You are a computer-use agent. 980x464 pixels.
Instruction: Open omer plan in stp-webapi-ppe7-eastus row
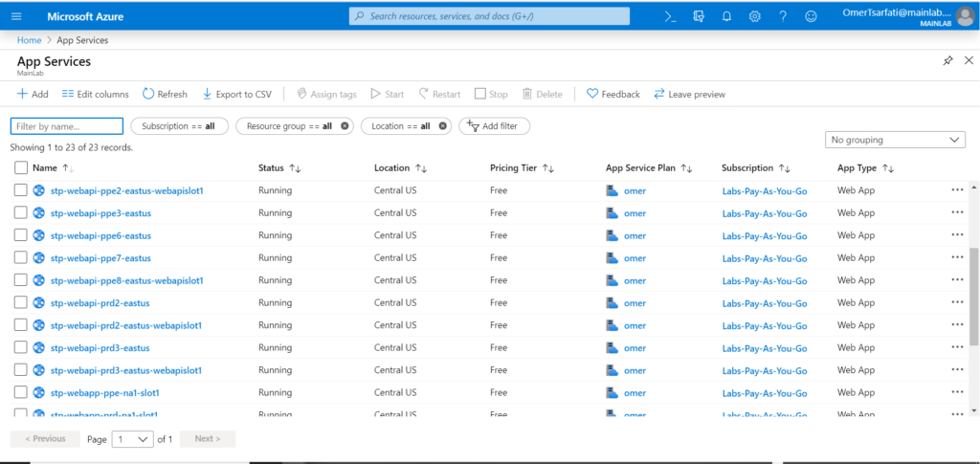click(635, 258)
